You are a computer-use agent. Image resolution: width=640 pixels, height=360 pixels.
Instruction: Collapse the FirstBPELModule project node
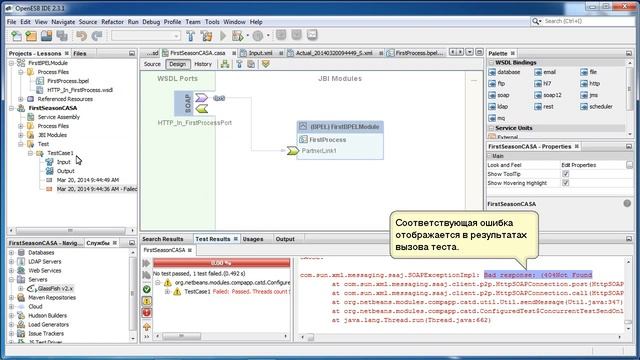click(x=11, y=63)
